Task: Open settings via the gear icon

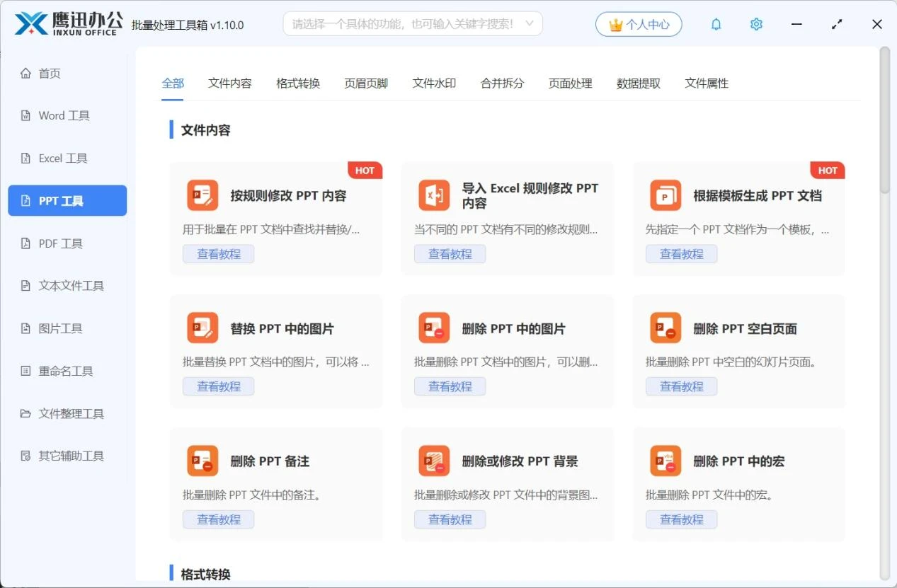Action: 756,24
